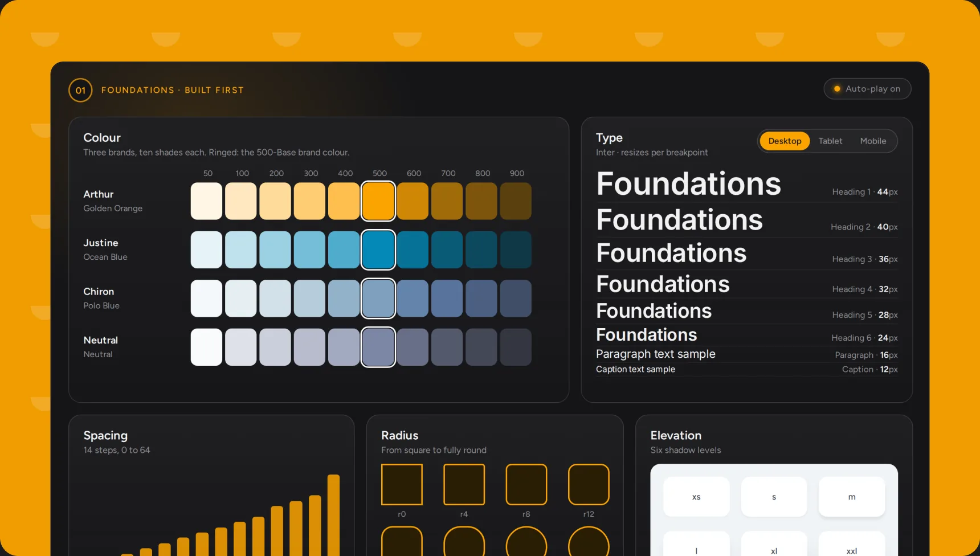The image size is (980, 556).
Task: Click the Spacing panel title
Action: [105, 436]
